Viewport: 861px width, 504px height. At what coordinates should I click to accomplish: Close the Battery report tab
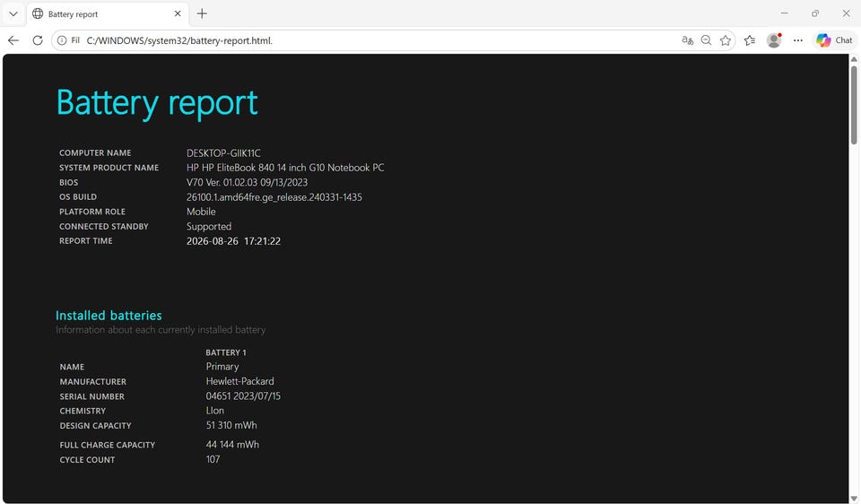coord(178,13)
